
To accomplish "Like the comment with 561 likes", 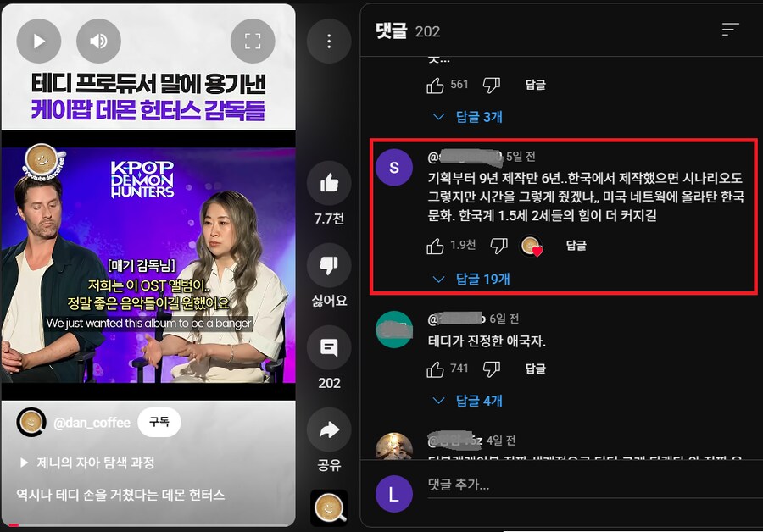I will click(435, 85).
